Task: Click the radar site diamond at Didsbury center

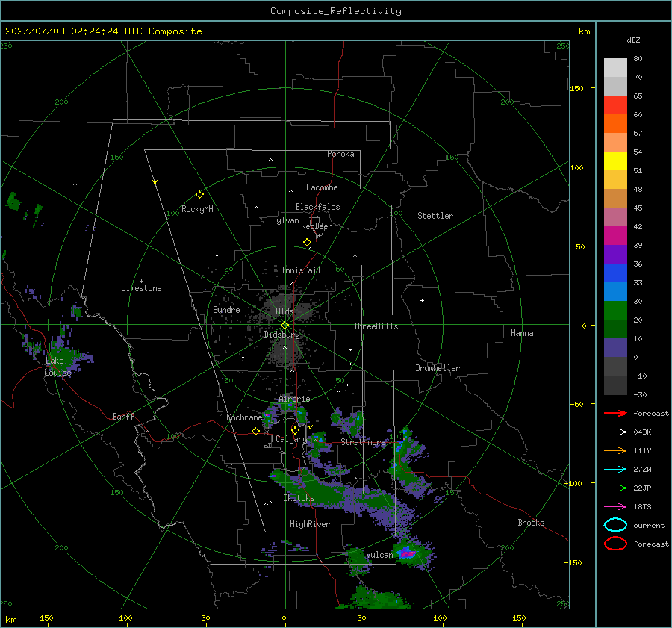Action: 285,326
